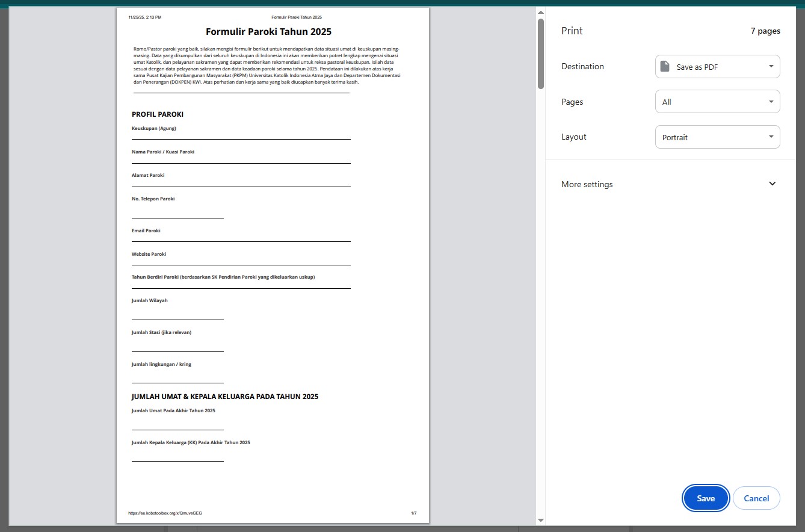
Task: Click the Layout field's dropdown arrow
Action: [771, 137]
